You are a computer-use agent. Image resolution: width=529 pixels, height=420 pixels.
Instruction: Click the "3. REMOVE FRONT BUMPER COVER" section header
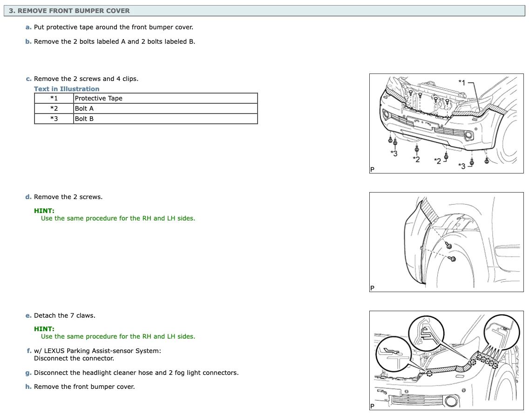(69, 11)
